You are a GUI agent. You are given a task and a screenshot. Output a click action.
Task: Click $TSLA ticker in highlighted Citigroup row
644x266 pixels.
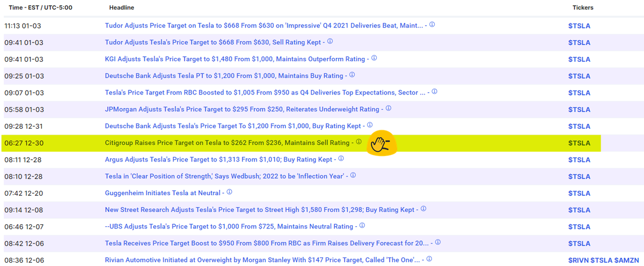click(579, 143)
